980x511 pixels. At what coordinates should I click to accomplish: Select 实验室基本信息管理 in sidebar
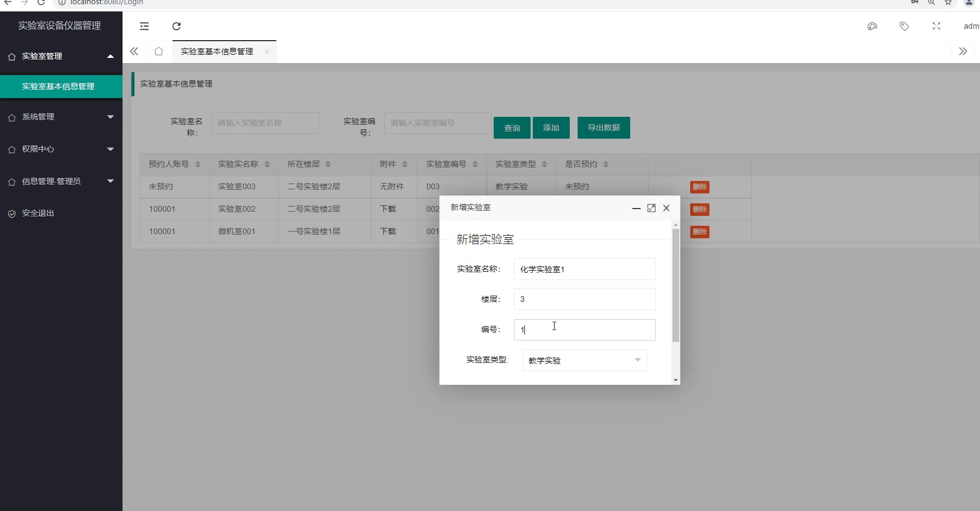[61, 87]
